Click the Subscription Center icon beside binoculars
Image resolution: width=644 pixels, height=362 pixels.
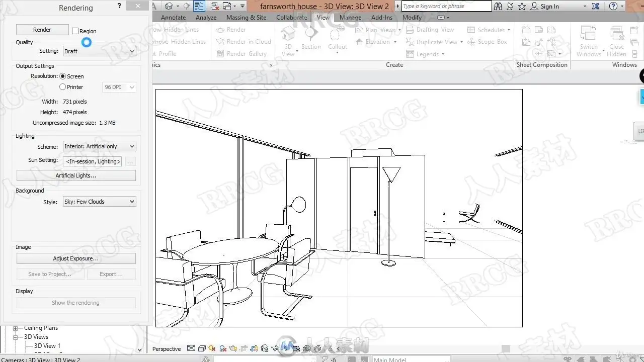point(510,6)
